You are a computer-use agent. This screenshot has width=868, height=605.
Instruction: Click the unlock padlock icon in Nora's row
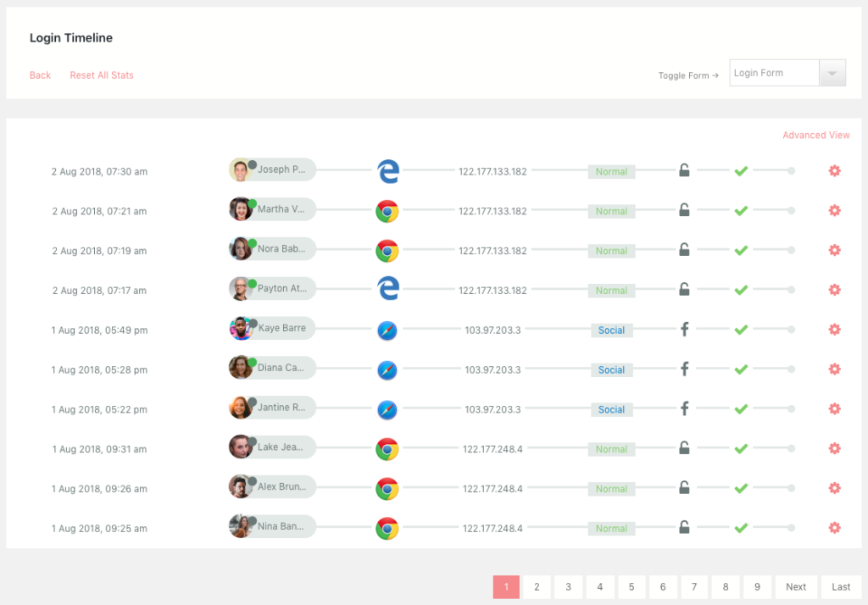tap(684, 250)
